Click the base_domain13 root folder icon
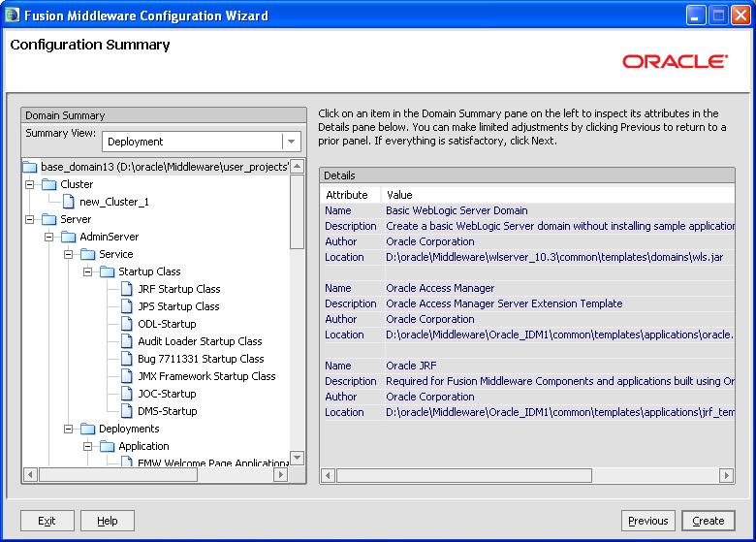 [30, 167]
